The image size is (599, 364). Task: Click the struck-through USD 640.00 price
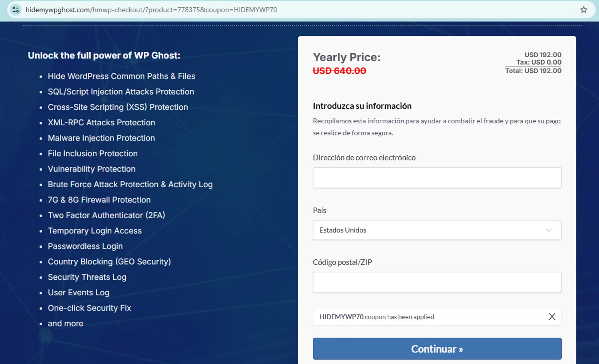click(339, 71)
